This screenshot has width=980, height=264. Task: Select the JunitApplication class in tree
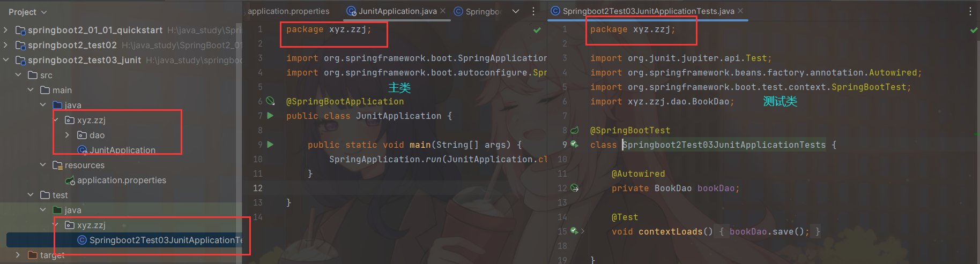123,150
